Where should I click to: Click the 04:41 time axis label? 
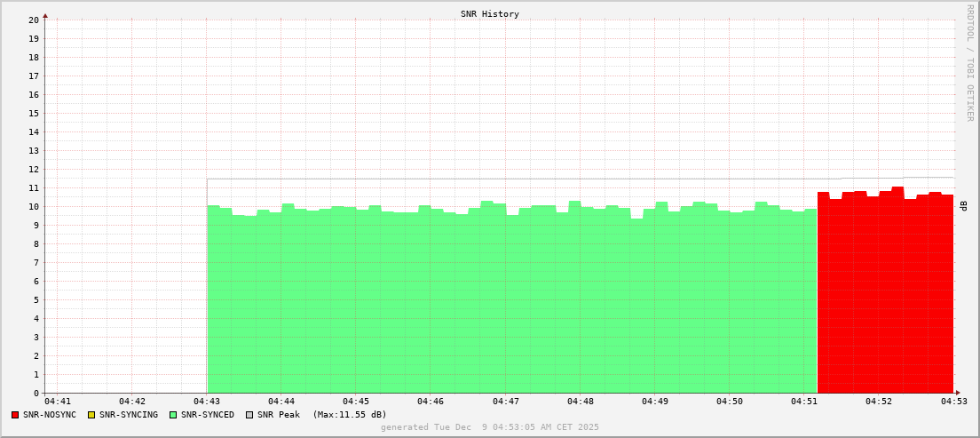click(x=58, y=402)
